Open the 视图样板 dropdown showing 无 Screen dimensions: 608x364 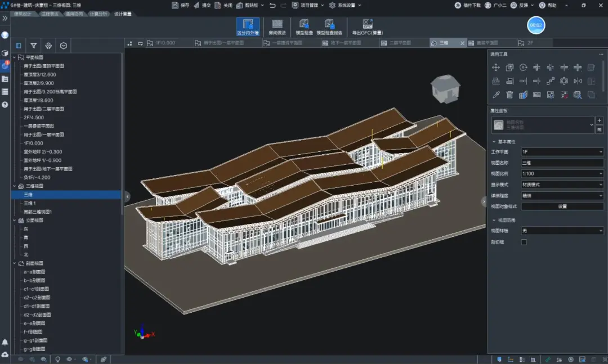[x=562, y=231]
